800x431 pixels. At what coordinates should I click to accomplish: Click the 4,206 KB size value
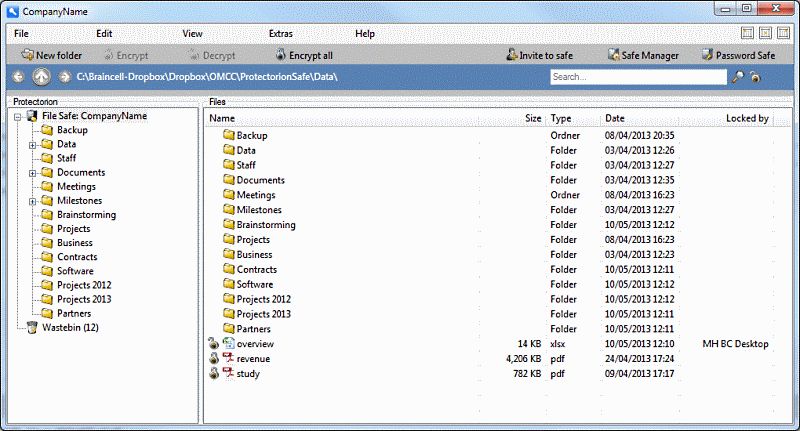point(523,359)
